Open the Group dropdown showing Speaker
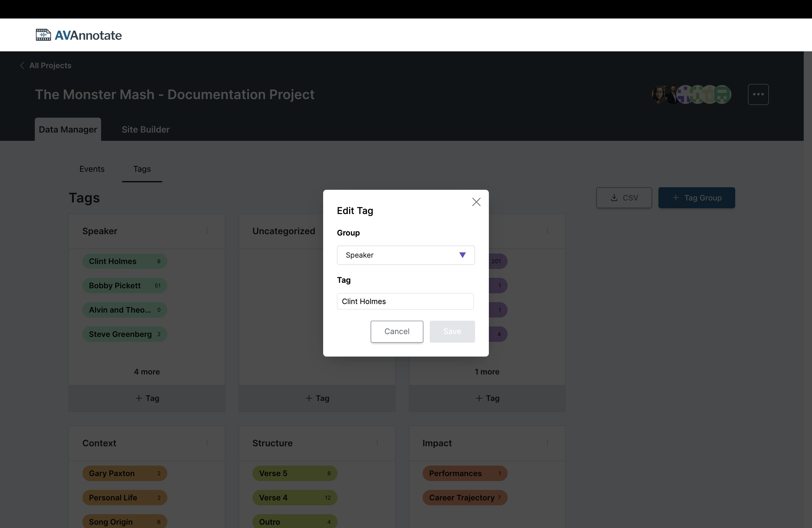The height and width of the screenshot is (528, 812). tap(405, 255)
